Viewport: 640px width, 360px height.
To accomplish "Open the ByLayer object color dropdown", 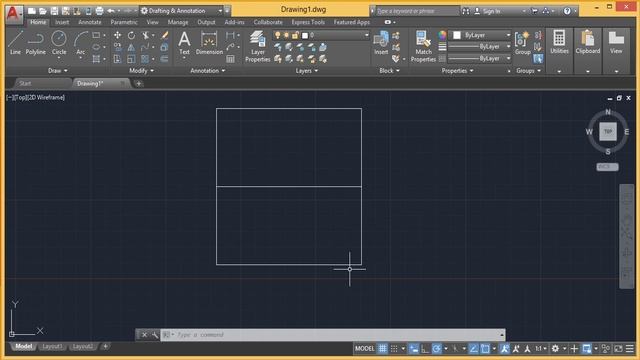I will 480,36.
